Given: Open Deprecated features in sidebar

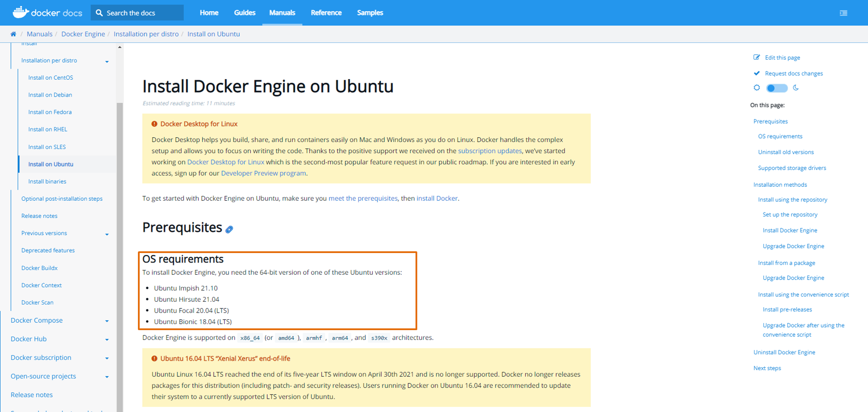Looking at the screenshot, I should [48, 250].
